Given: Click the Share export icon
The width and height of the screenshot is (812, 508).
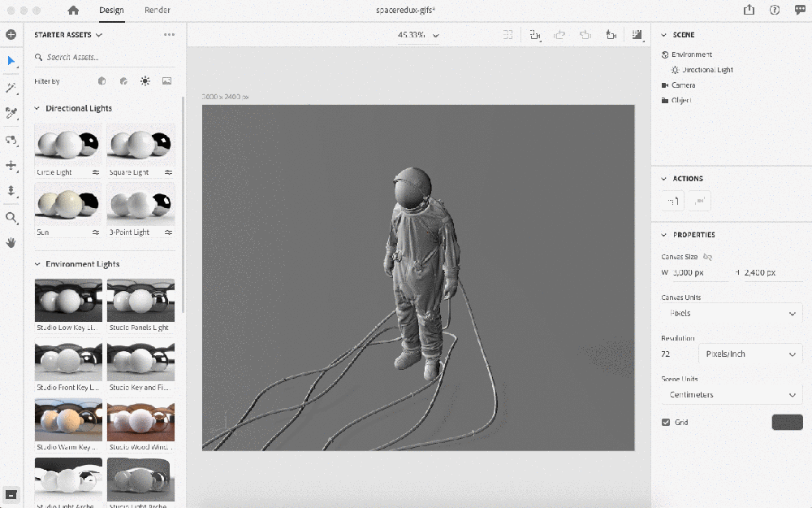Looking at the screenshot, I should [x=749, y=10].
